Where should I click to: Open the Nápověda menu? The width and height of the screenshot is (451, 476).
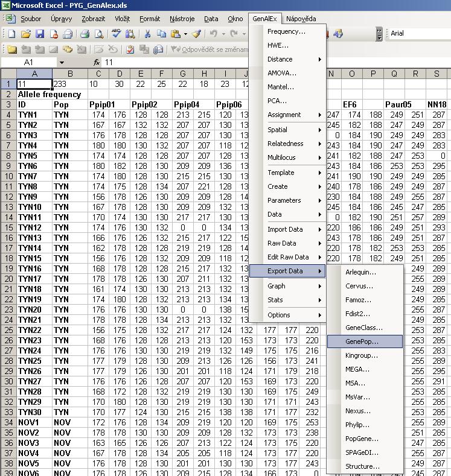(x=301, y=19)
